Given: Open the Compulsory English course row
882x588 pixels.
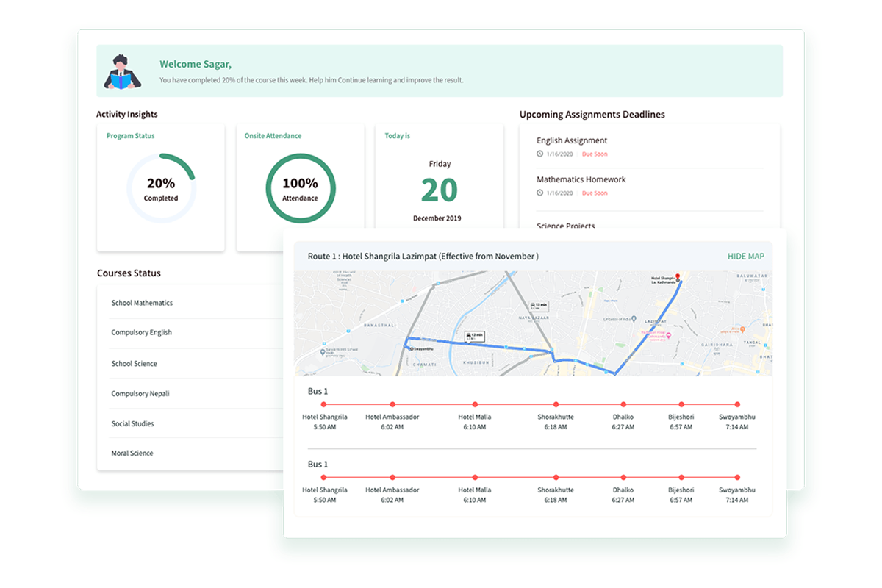Looking at the screenshot, I should click(x=196, y=333).
